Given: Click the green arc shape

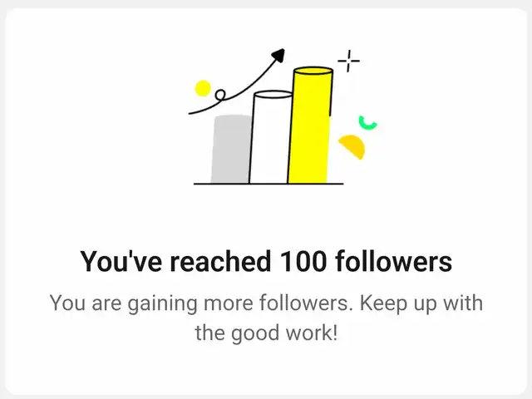Looking at the screenshot, I should tap(367, 123).
